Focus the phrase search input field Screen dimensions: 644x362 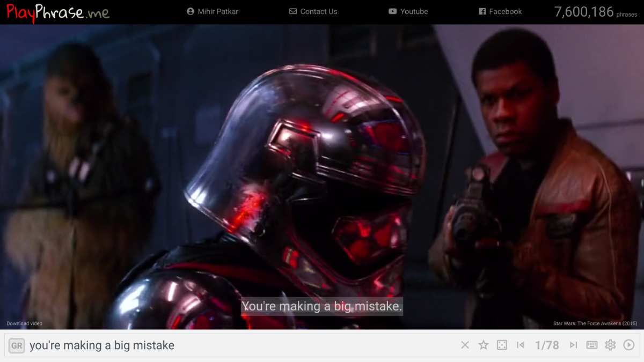tap(241, 345)
